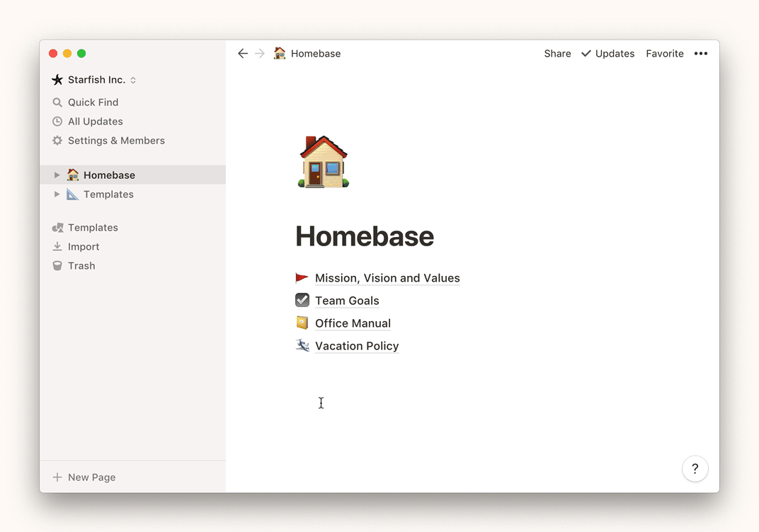Select Import in the sidebar

click(x=83, y=247)
